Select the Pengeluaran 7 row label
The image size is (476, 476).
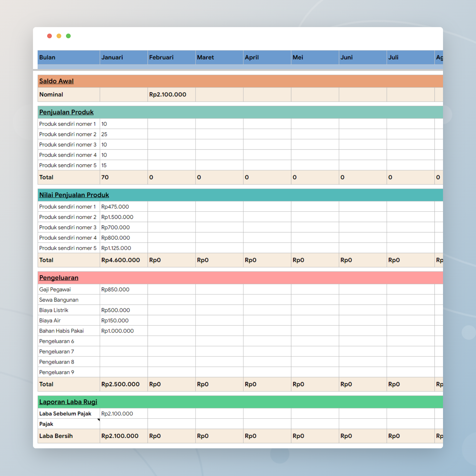(69, 351)
